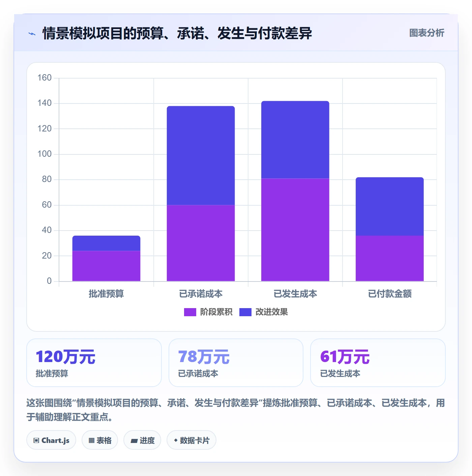The image size is (472, 476).
Task: Select the Chart.js tag
Action: coord(51,440)
